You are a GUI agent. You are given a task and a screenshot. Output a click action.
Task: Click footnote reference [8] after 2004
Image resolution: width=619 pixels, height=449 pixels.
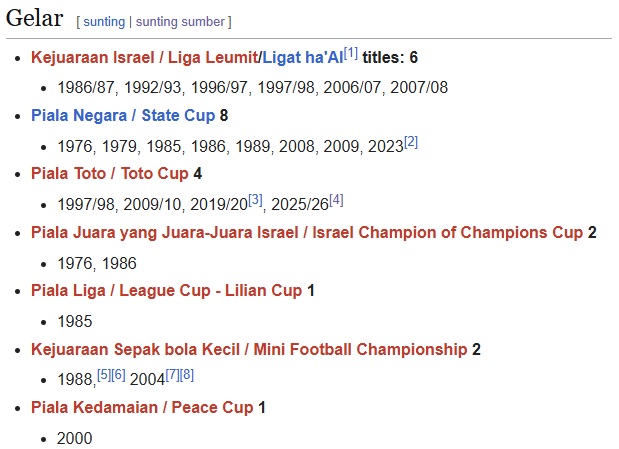(x=187, y=375)
